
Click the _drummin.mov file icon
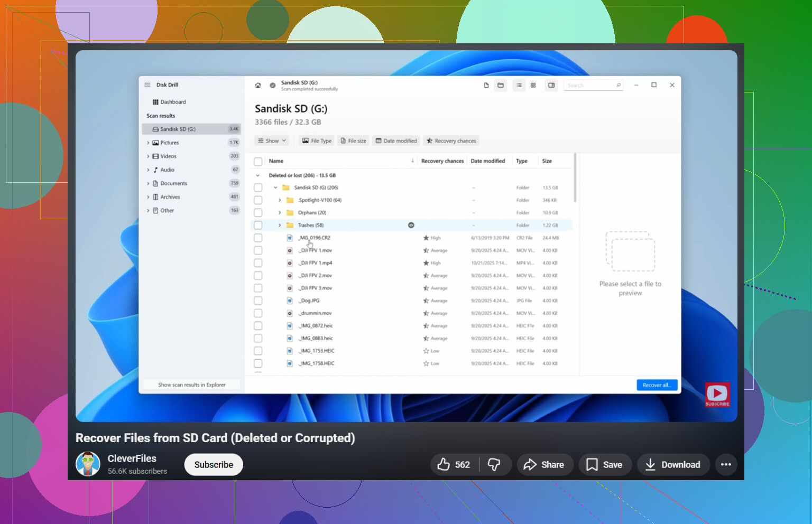[290, 313]
